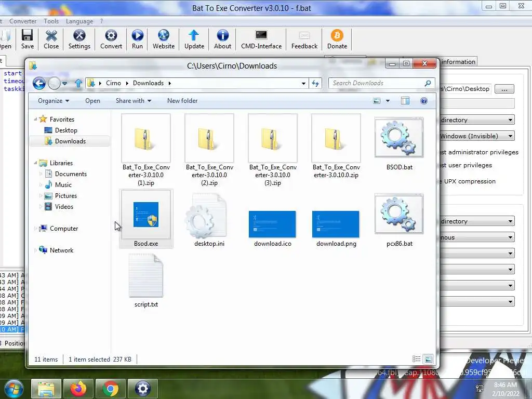
Task: Switch to large icons view in status bar
Action: coord(429,359)
